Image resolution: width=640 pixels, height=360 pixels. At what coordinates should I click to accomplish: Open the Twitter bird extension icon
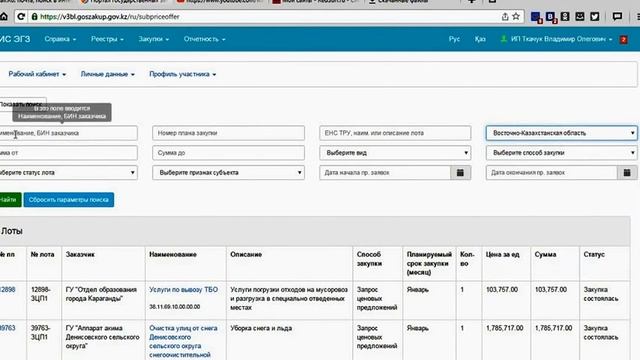(595, 17)
